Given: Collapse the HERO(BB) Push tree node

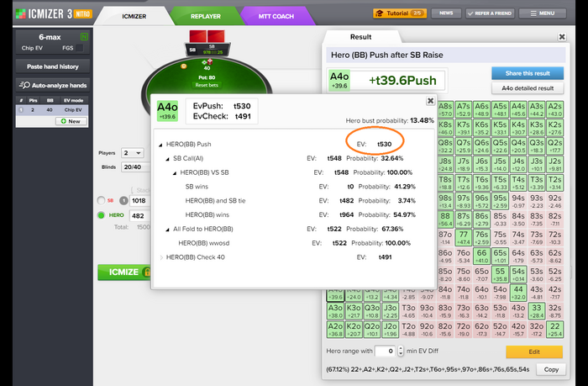Looking at the screenshot, I should click(160, 145).
